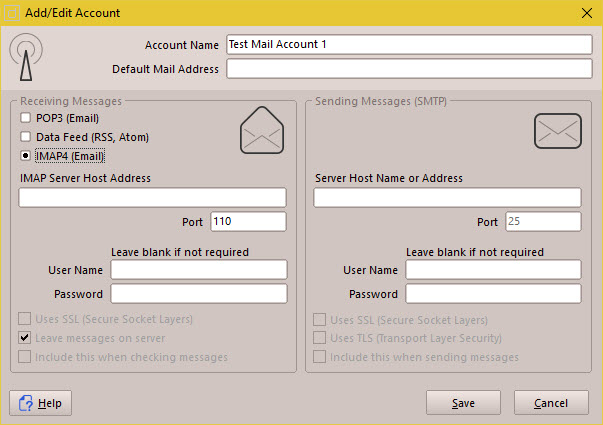Cancel the Add/Edit Account dialog

point(551,403)
